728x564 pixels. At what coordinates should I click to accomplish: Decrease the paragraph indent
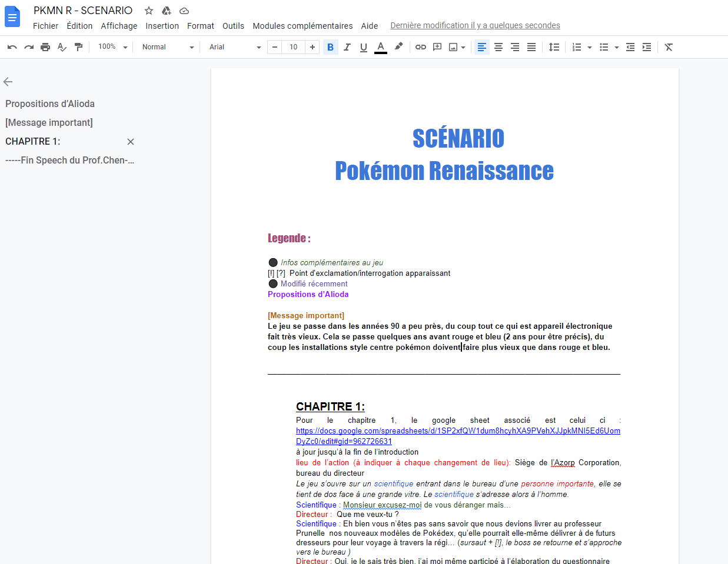(630, 47)
